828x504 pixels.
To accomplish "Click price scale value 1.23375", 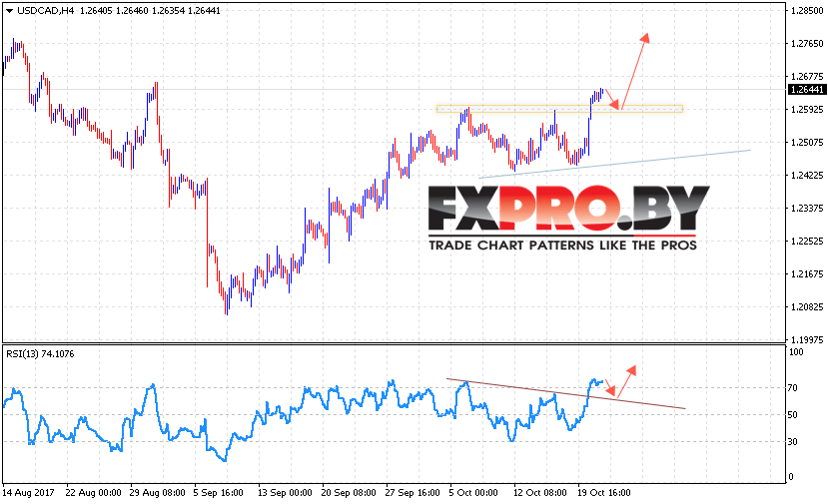I will 807,208.
